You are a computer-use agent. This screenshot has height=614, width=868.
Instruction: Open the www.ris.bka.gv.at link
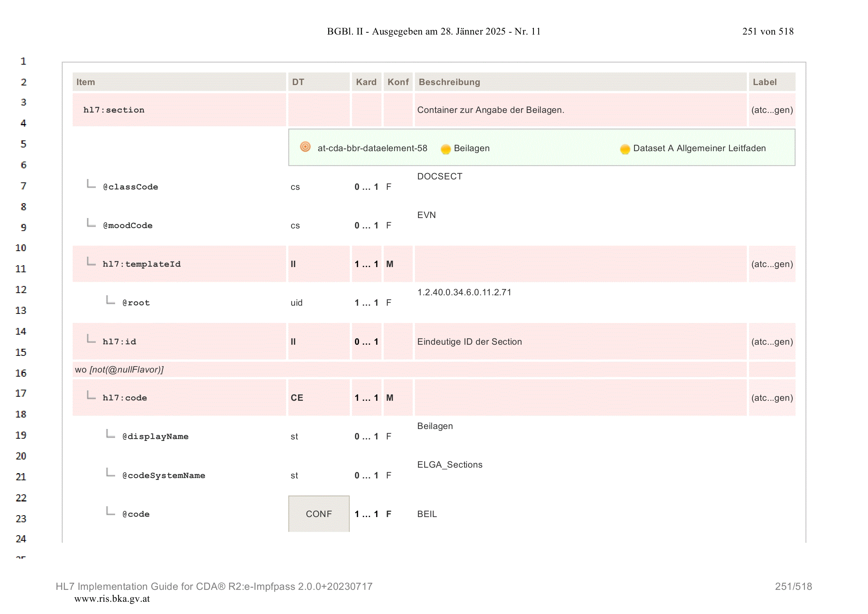coord(112,598)
